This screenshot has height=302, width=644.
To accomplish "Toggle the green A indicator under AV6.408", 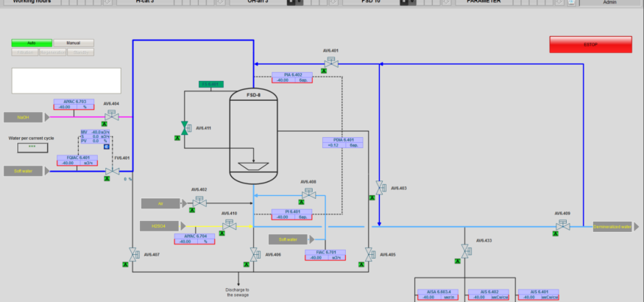I will click(301, 202).
